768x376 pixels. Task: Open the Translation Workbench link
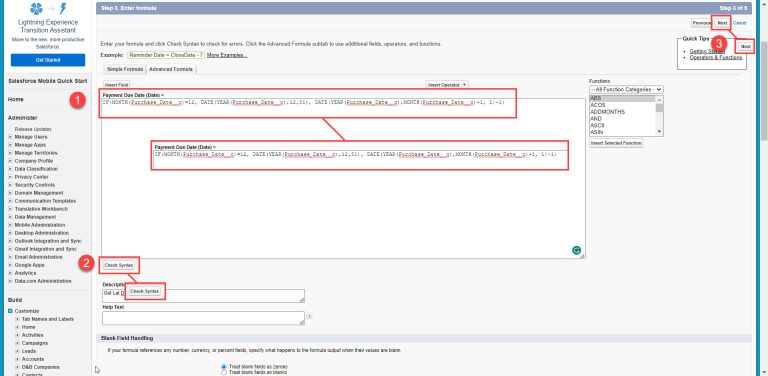coord(41,209)
